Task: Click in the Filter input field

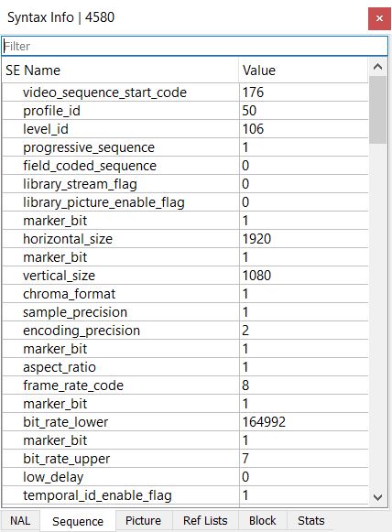Action: (x=194, y=46)
